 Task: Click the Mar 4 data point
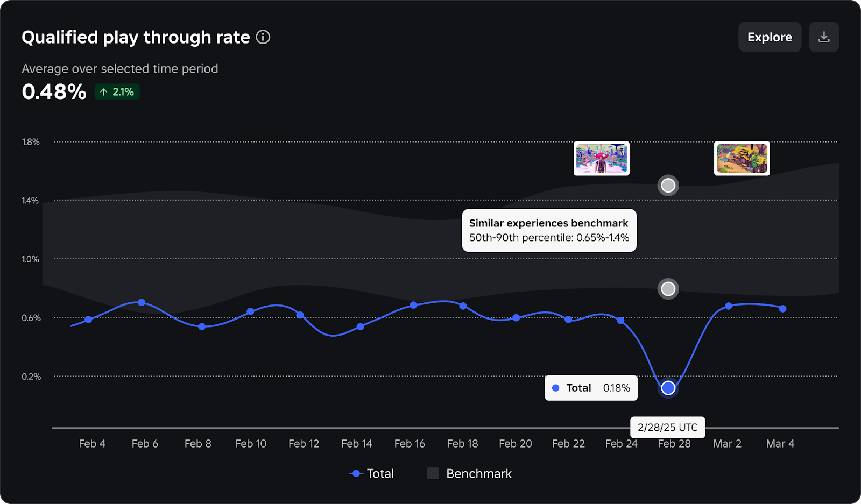point(782,309)
